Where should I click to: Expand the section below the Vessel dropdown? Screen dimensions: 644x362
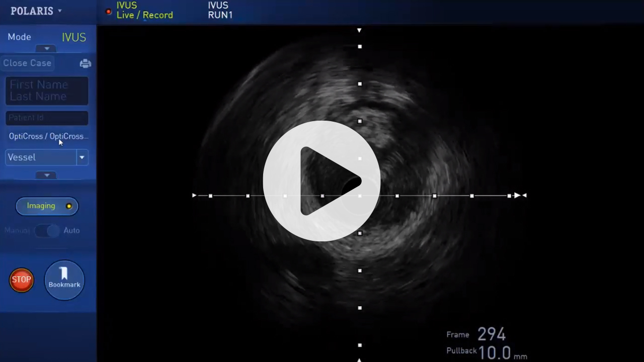[47, 175]
